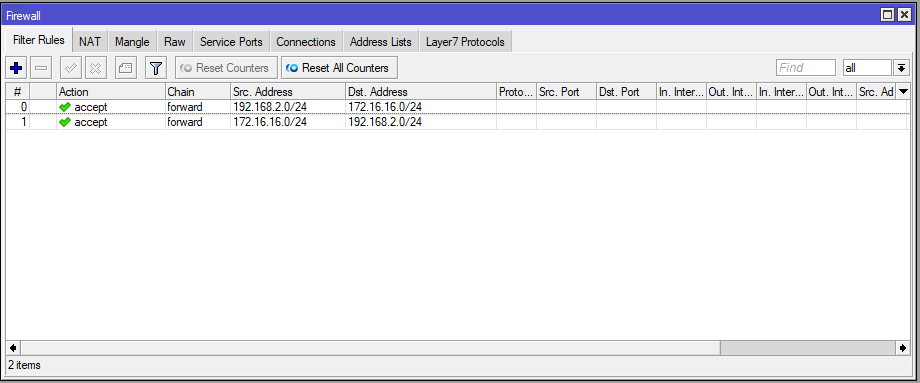The image size is (920, 383).
Task: Add a new firewall rule with plus icon
Action: coord(16,68)
